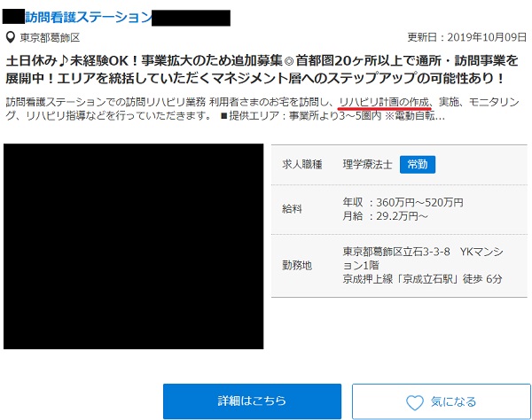Screen dimensions: 532x420
Task: Select the 給料 row label
Action: click(x=291, y=209)
